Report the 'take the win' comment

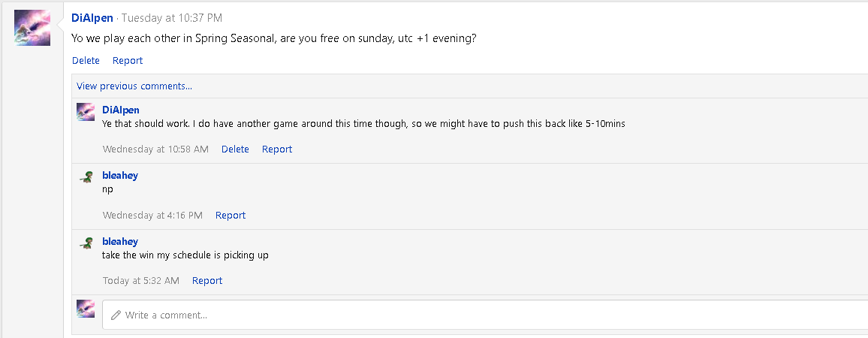tap(207, 280)
